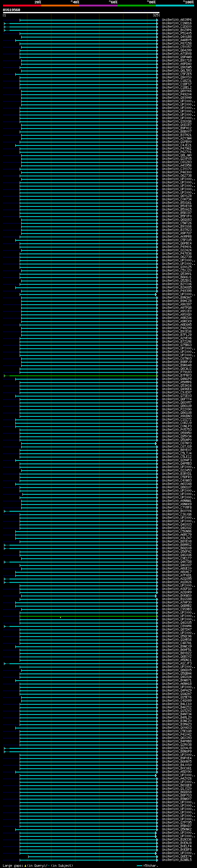
Task: Click the UniRef100_A5DY90 label
Action: point(176,772)
